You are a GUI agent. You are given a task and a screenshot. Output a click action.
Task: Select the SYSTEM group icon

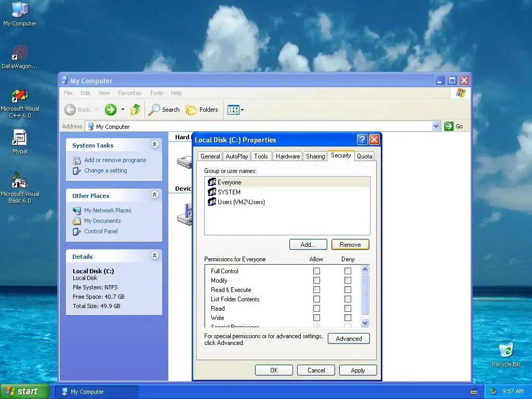tap(212, 192)
